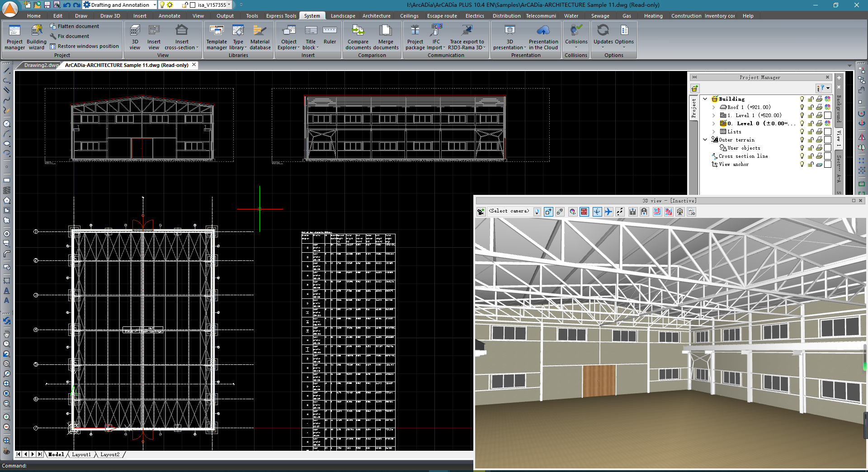Switch to the Layout1 tab
868x472 pixels.
[x=81, y=454]
